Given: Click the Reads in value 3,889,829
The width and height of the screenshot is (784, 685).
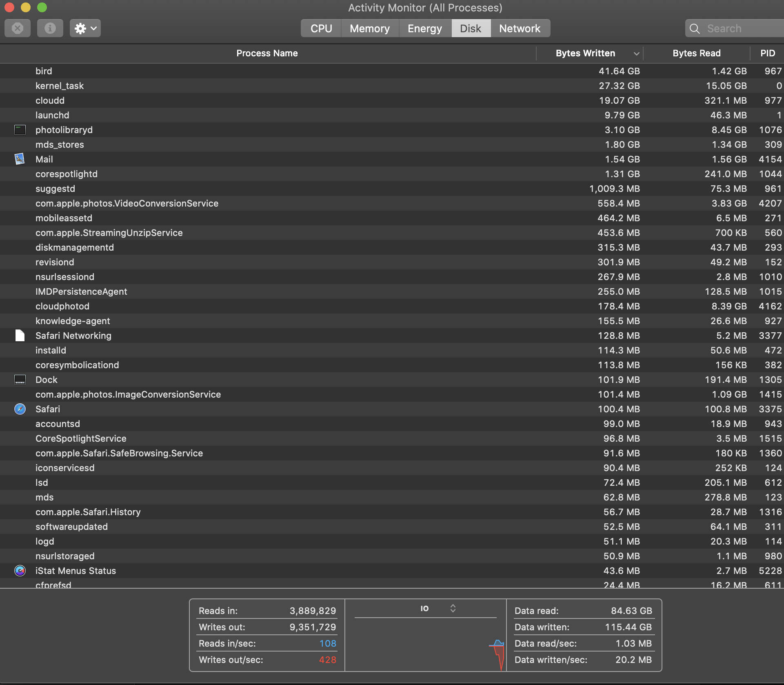Looking at the screenshot, I should (313, 611).
